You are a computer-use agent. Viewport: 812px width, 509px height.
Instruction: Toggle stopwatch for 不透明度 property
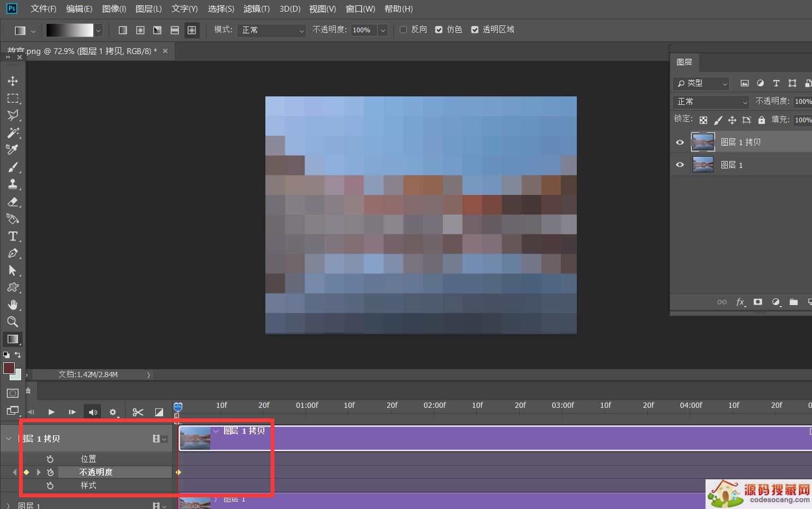[50, 472]
